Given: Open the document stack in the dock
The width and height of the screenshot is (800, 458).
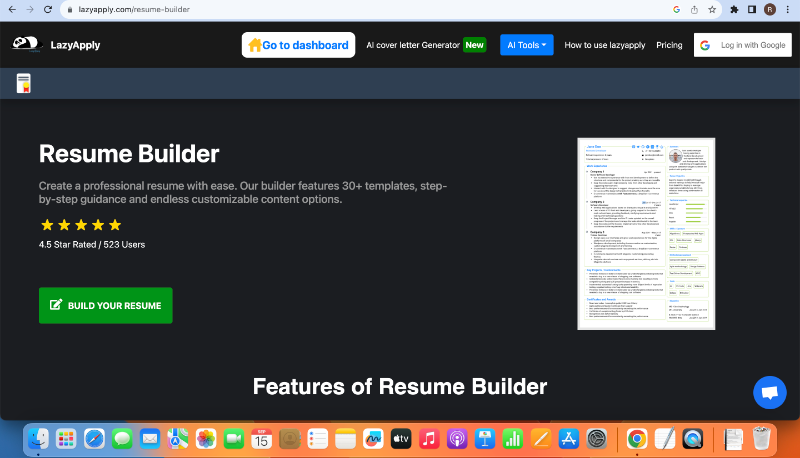Looking at the screenshot, I should click(x=733, y=439).
